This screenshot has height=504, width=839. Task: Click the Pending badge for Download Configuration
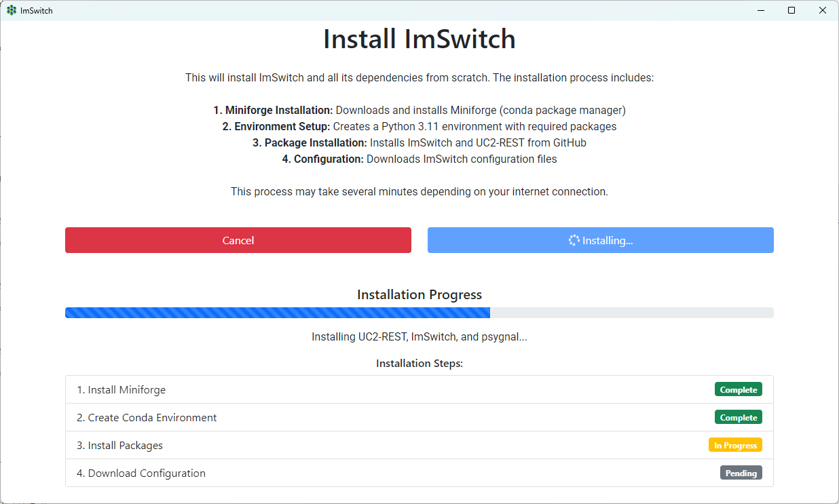click(x=741, y=473)
